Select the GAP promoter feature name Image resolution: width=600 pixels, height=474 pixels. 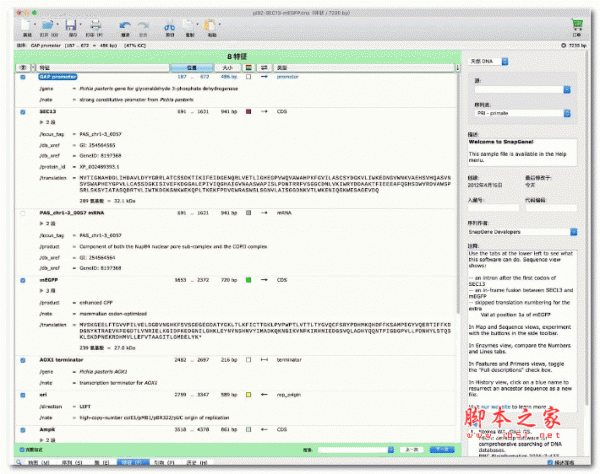(58, 77)
